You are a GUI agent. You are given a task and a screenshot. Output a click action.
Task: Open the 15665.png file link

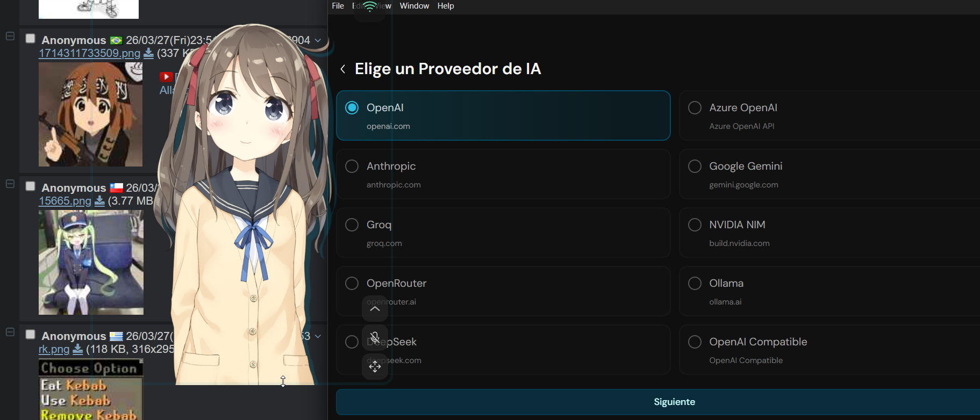(65, 201)
